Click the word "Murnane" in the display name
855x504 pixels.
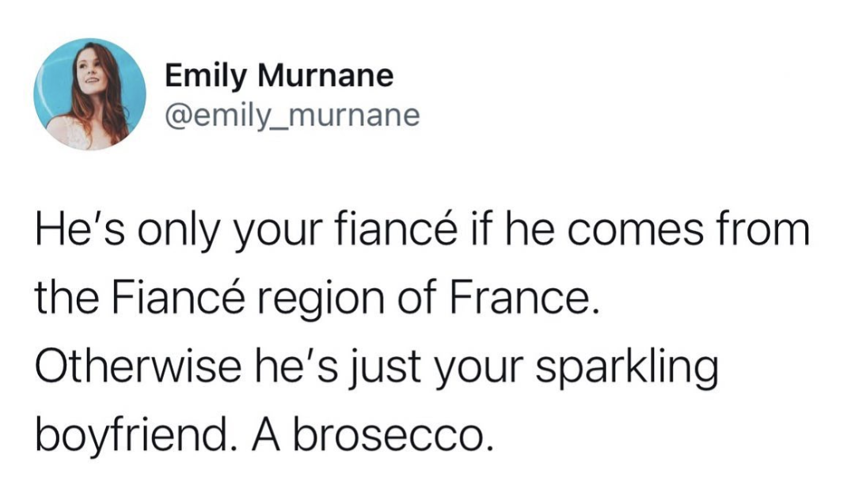tap(325, 75)
